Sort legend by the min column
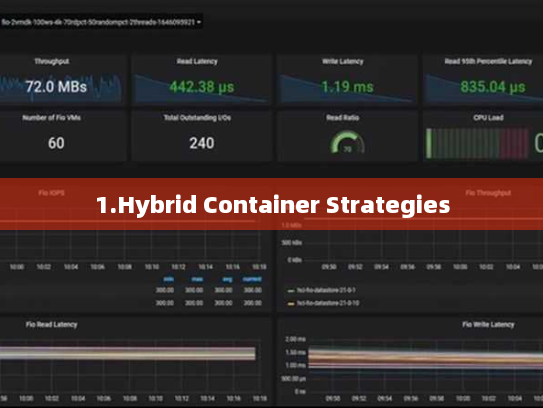 click(169, 279)
